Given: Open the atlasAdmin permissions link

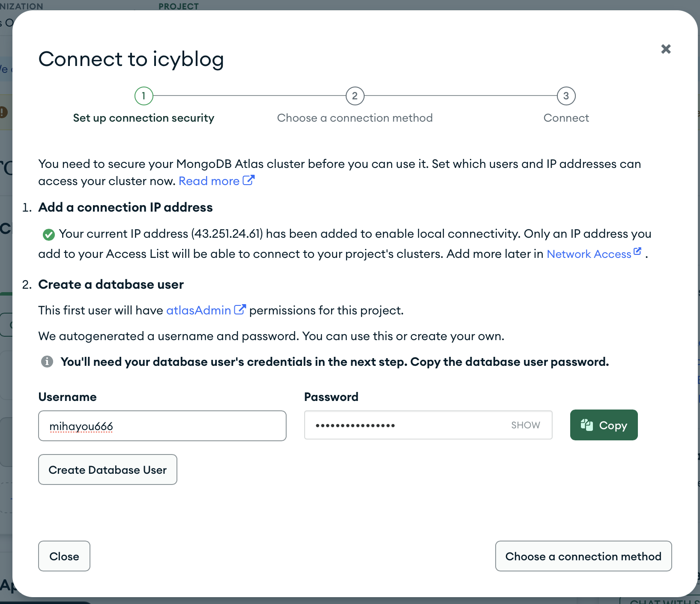Looking at the screenshot, I should (x=206, y=310).
